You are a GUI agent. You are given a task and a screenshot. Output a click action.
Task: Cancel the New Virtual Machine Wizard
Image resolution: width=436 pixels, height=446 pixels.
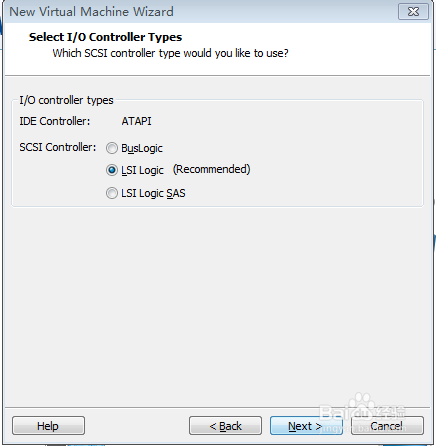(x=387, y=426)
